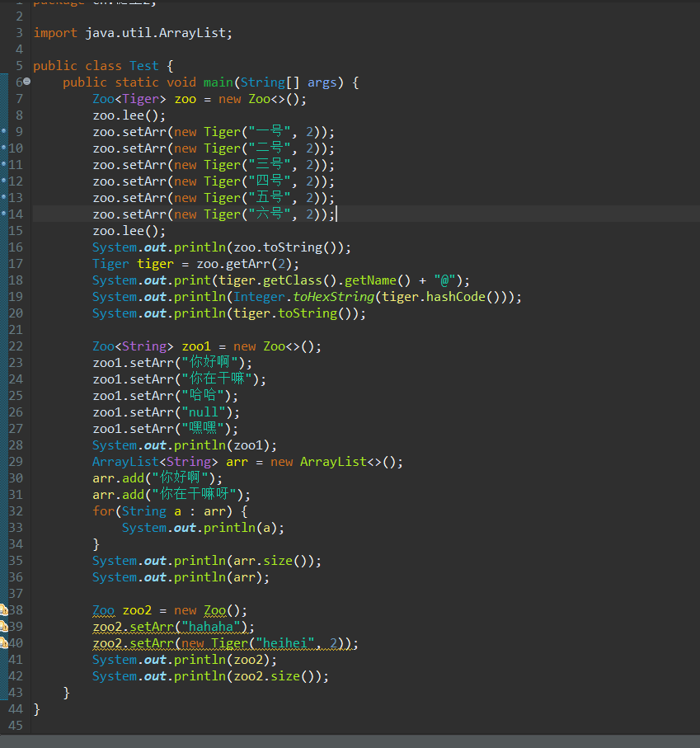Click the Tiger "二号" setArr line

pyautogui.click(x=214, y=148)
